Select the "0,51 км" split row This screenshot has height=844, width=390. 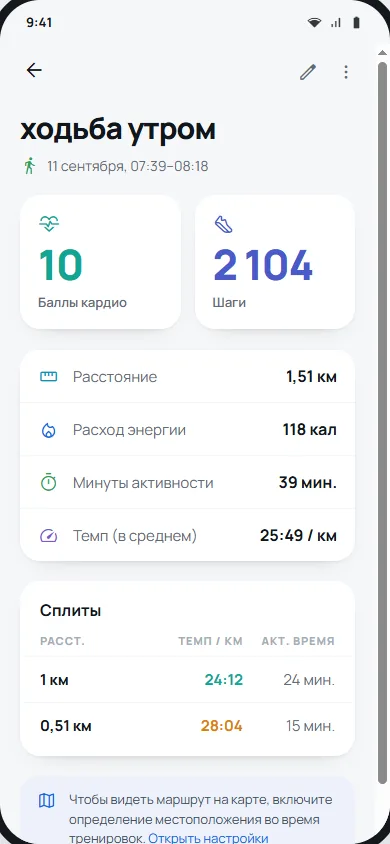point(187,726)
